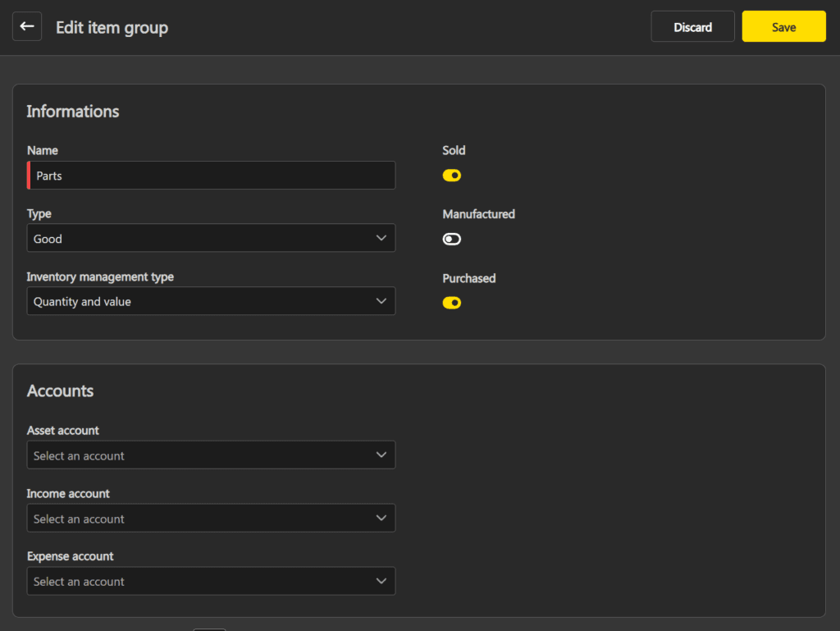Click the back arrow icon
The height and width of the screenshot is (631, 840).
[x=27, y=27]
